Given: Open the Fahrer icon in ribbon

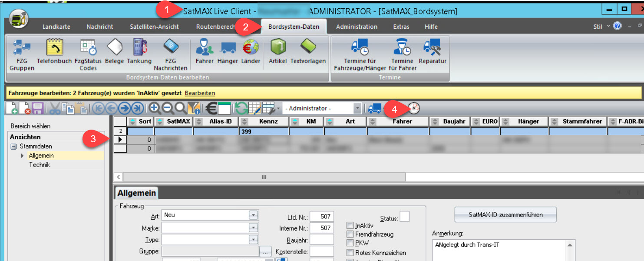Looking at the screenshot, I should click(x=205, y=51).
